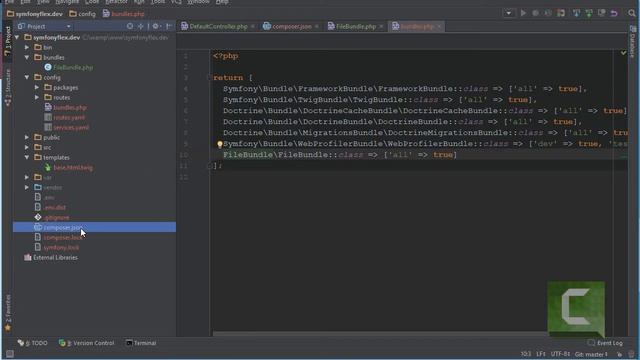Open the Structure tool window strip

coord(7,88)
